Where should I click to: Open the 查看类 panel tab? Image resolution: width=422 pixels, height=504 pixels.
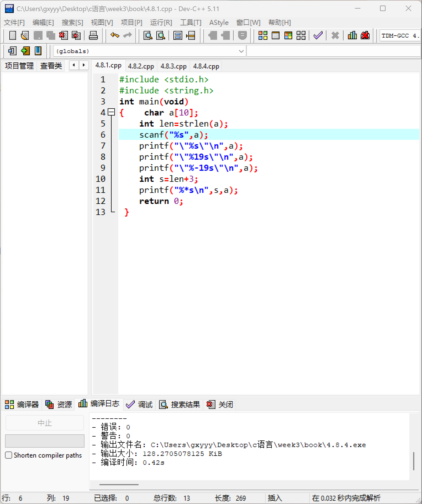click(51, 66)
